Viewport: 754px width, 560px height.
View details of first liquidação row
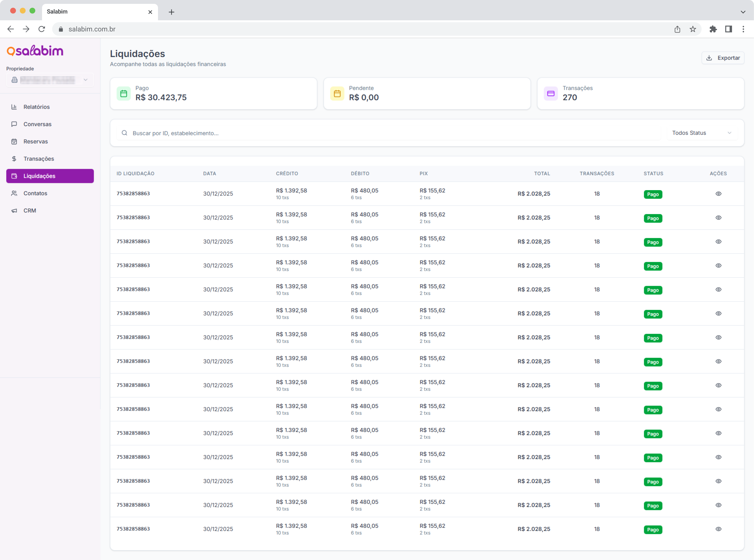pos(718,194)
